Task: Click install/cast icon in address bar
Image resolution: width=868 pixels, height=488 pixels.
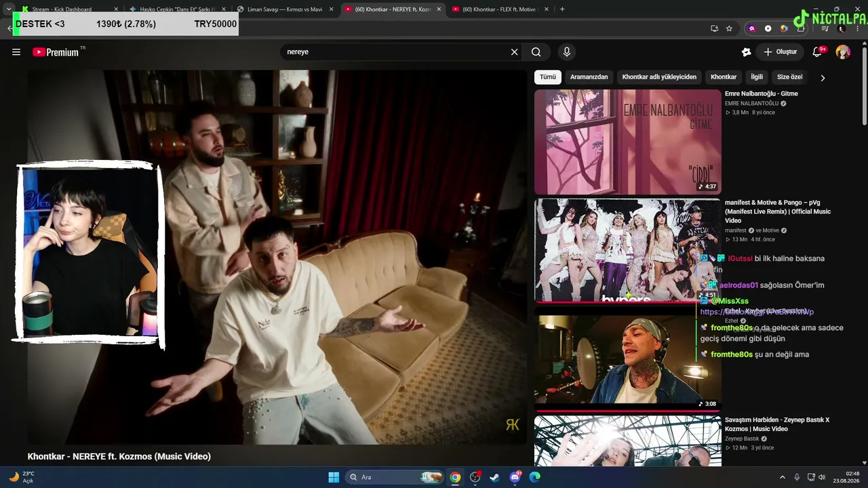Action: point(714,28)
